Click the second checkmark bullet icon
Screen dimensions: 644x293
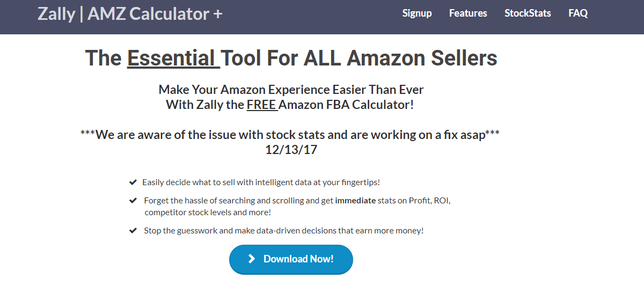tap(133, 201)
